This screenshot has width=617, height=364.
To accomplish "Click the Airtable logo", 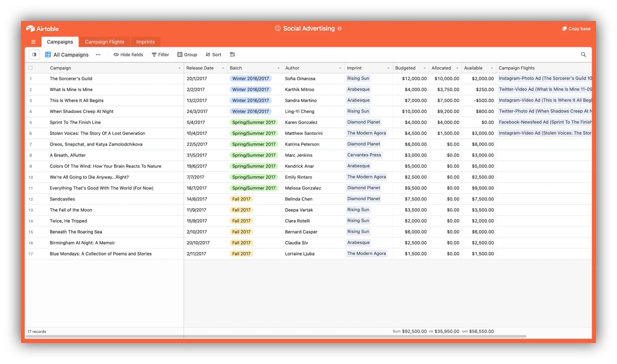I will pos(42,29).
